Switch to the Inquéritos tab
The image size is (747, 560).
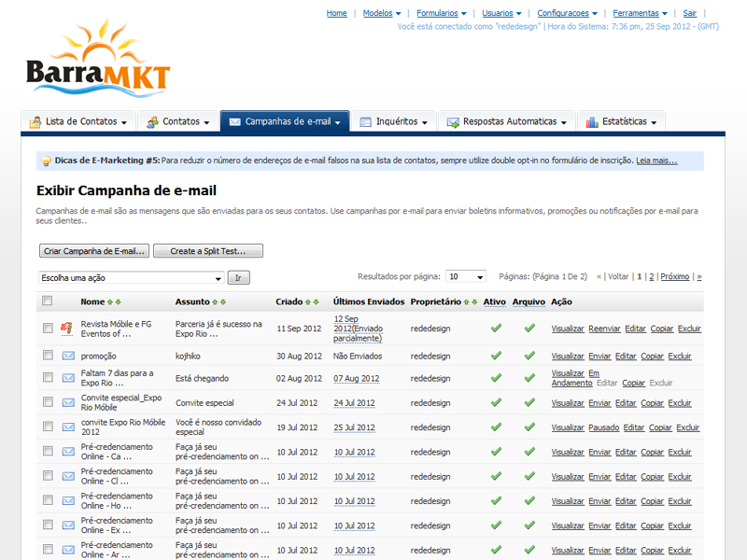click(x=393, y=121)
